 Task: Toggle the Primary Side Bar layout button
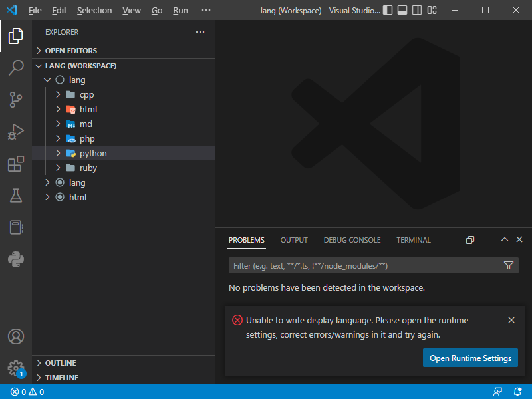point(388,10)
